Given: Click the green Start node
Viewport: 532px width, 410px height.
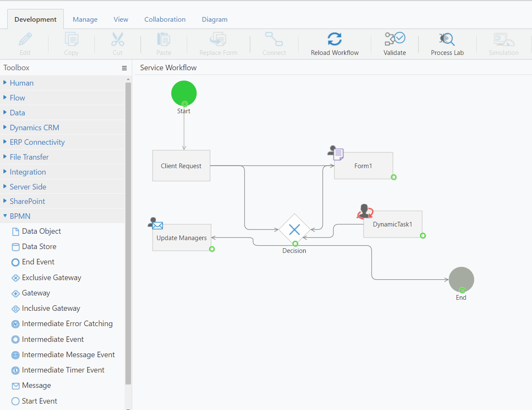Looking at the screenshot, I should [184, 93].
